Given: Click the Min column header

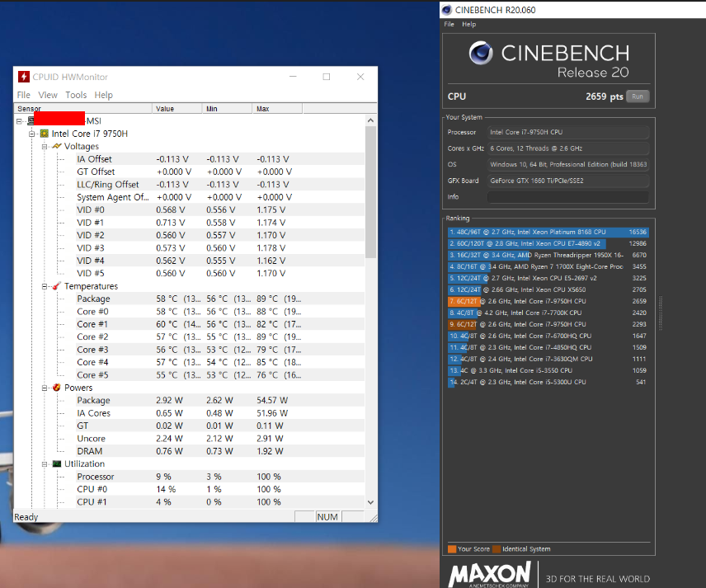Looking at the screenshot, I should point(228,109).
